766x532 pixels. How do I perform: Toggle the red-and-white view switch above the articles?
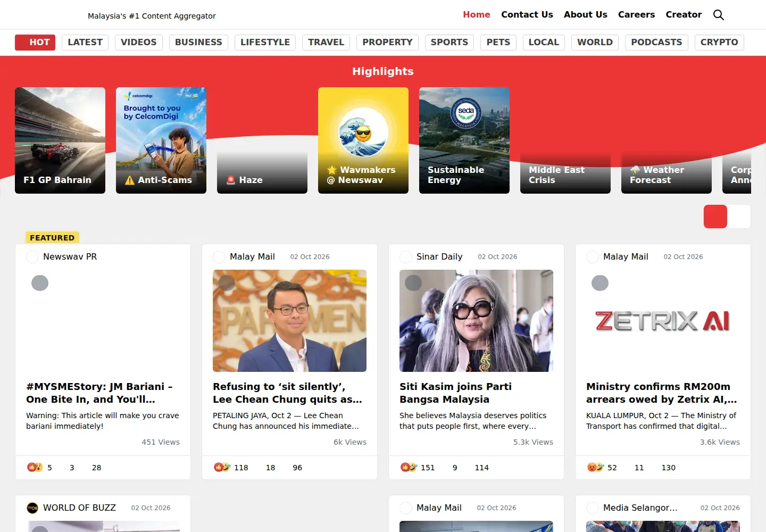pyautogui.click(x=727, y=217)
